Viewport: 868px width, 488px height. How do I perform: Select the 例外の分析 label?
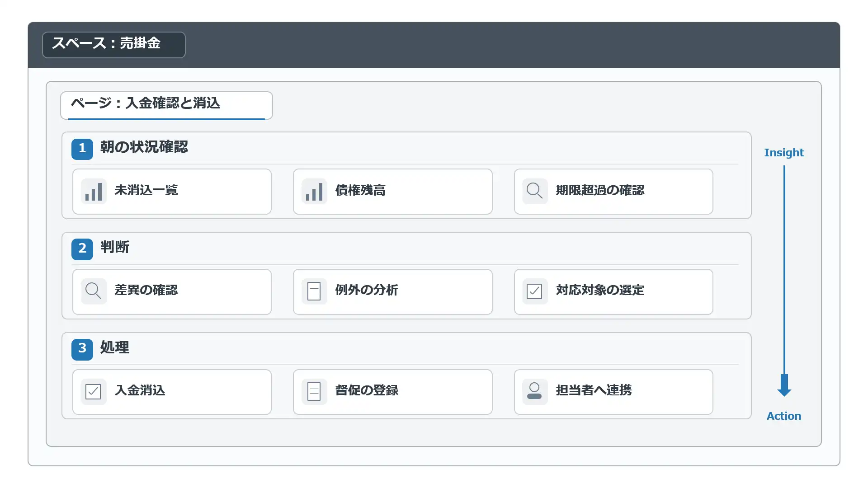[x=367, y=290]
